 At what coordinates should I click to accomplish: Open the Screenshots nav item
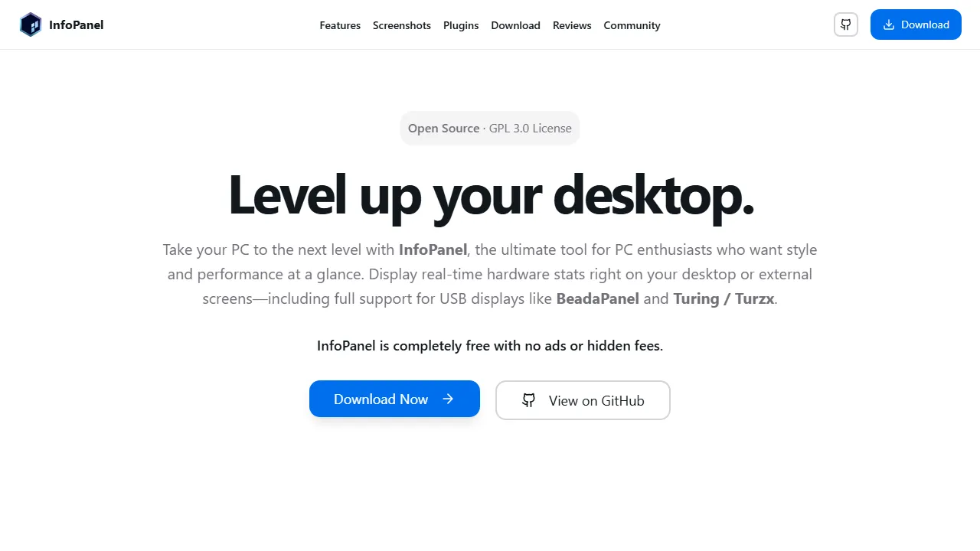(402, 25)
